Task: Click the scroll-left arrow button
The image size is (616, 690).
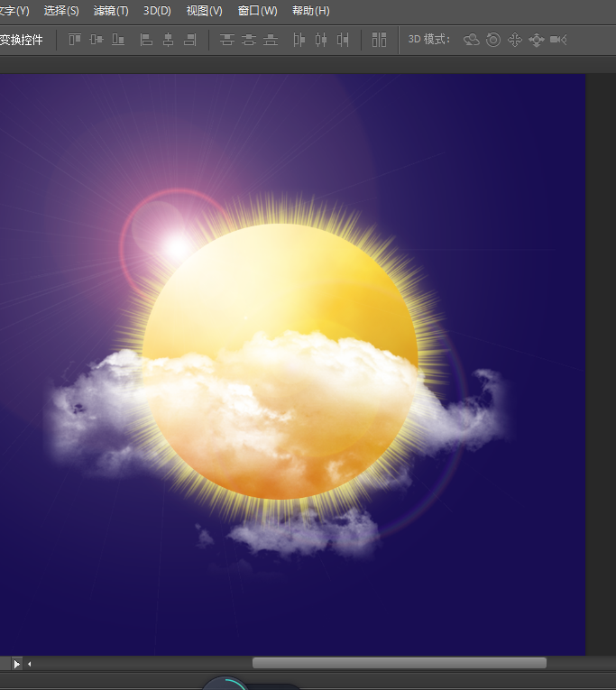Action: pyautogui.click(x=30, y=664)
